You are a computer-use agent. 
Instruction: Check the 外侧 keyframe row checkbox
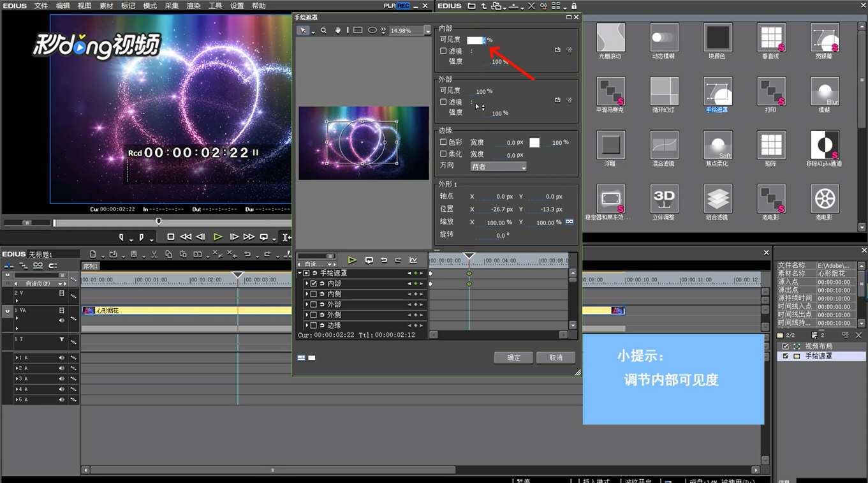coord(314,315)
